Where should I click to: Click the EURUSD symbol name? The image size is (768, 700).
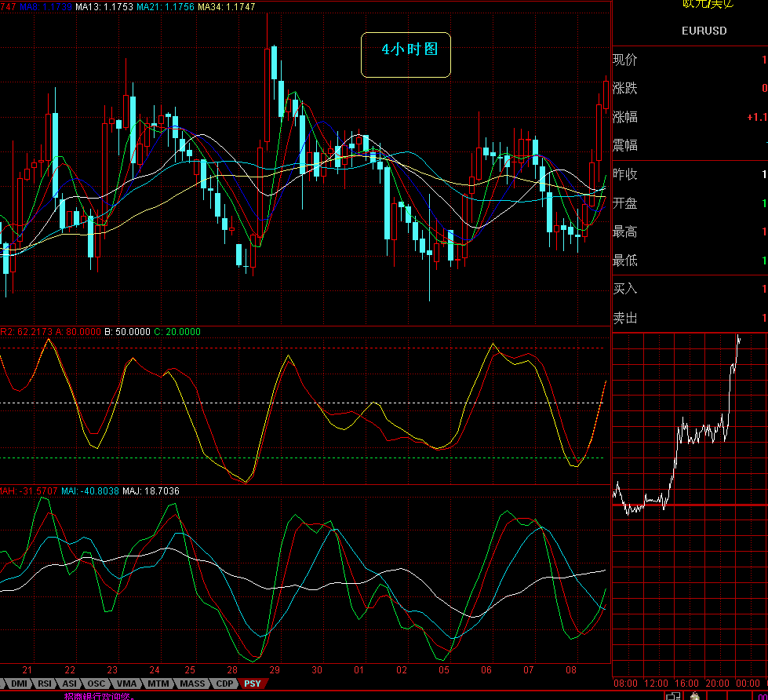pyautogui.click(x=704, y=31)
